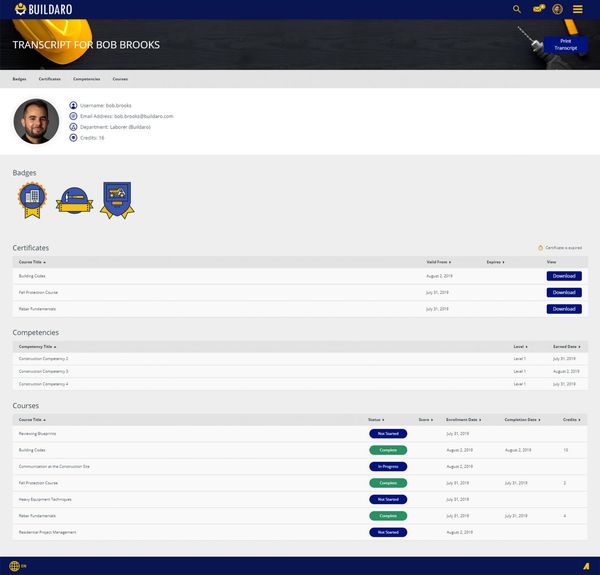Image resolution: width=600 pixels, height=575 pixels.
Task: Download the Rebar Fundamentals certificate
Action: [563, 309]
